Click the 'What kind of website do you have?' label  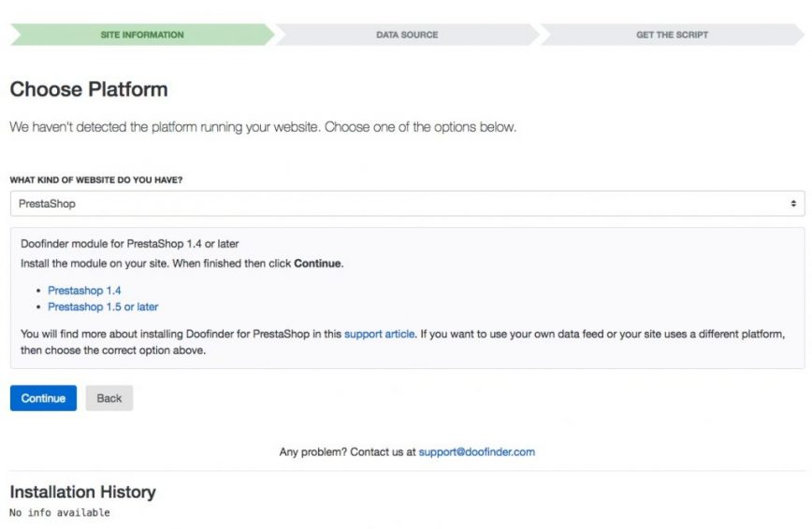pyautogui.click(x=96, y=179)
